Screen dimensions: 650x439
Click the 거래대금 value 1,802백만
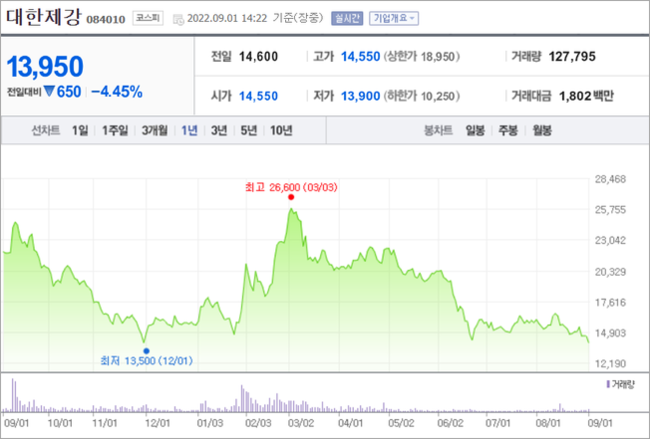(586, 96)
